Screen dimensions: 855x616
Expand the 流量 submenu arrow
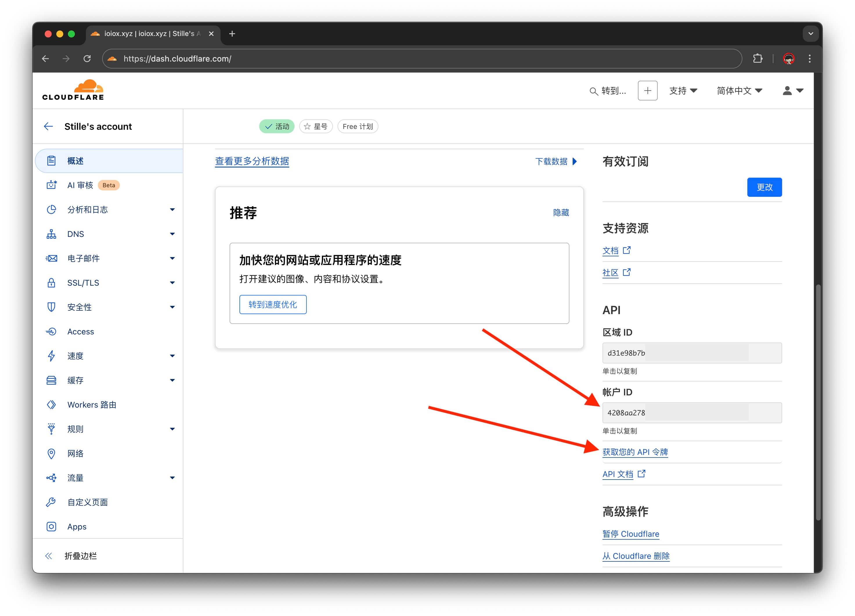click(x=172, y=478)
